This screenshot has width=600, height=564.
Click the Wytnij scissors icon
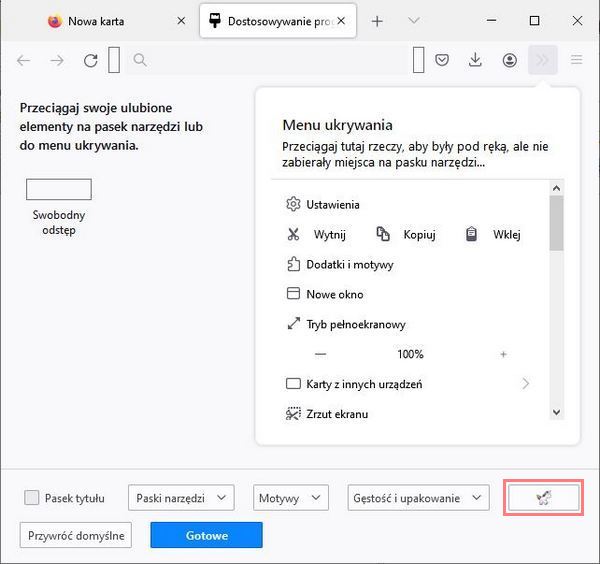293,235
